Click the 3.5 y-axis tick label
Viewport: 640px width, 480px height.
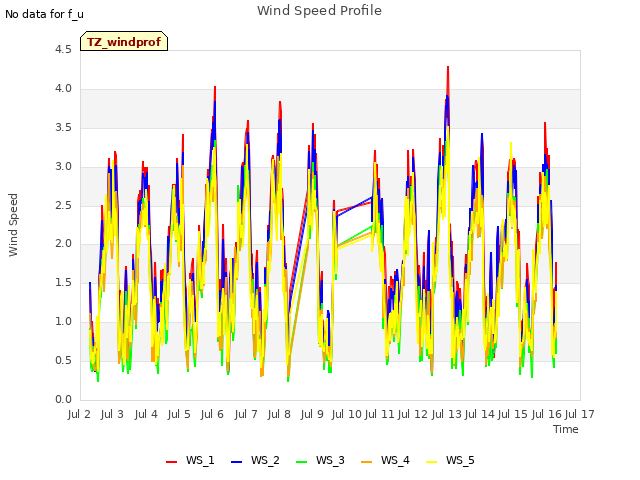[63, 127]
